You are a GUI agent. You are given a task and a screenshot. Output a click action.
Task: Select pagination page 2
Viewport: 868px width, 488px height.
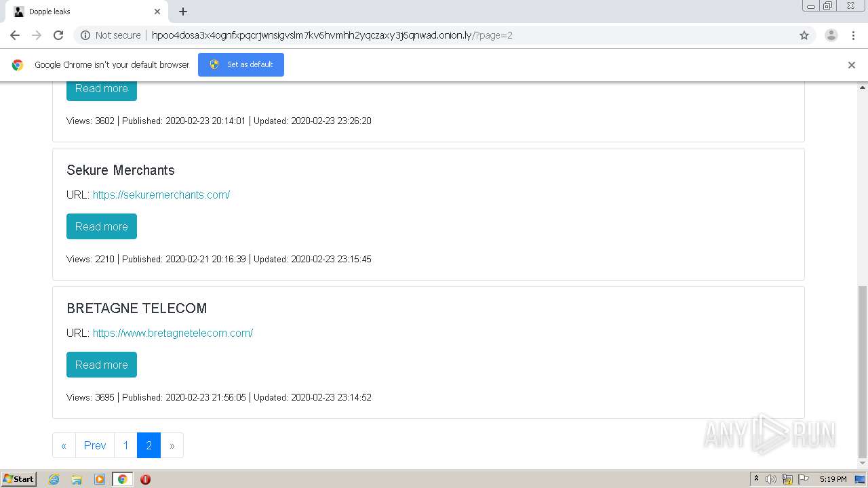pos(149,445)
